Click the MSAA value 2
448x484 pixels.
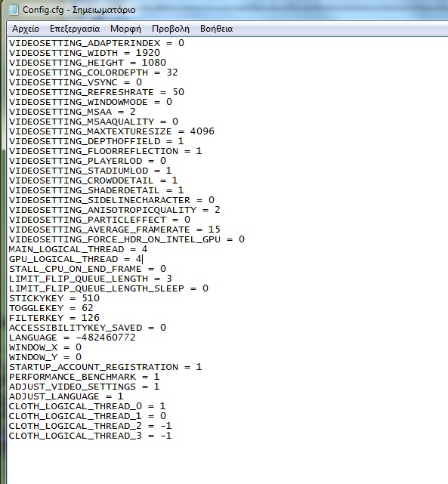tap(133, 112)
